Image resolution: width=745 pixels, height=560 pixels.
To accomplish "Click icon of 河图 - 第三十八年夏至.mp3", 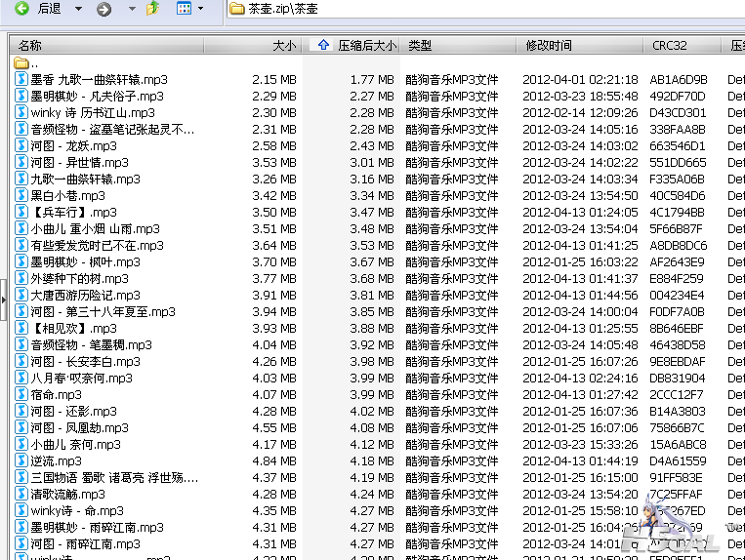I will coord(21,312).
